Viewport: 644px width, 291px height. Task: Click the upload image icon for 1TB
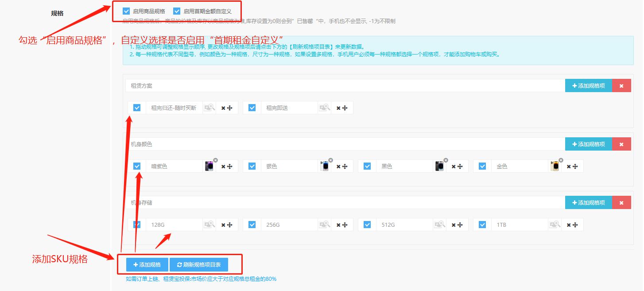tap(555, 225)
